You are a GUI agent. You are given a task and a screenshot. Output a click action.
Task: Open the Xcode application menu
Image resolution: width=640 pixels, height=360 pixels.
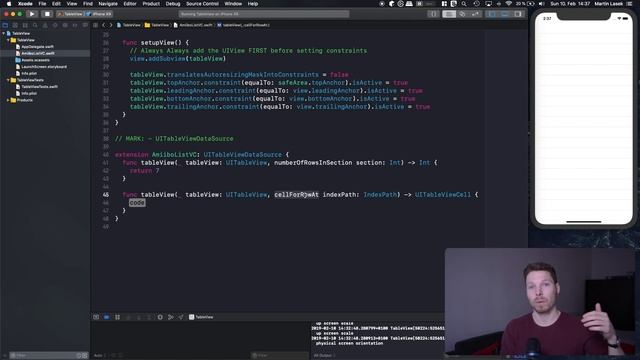[x=25, y=4]
